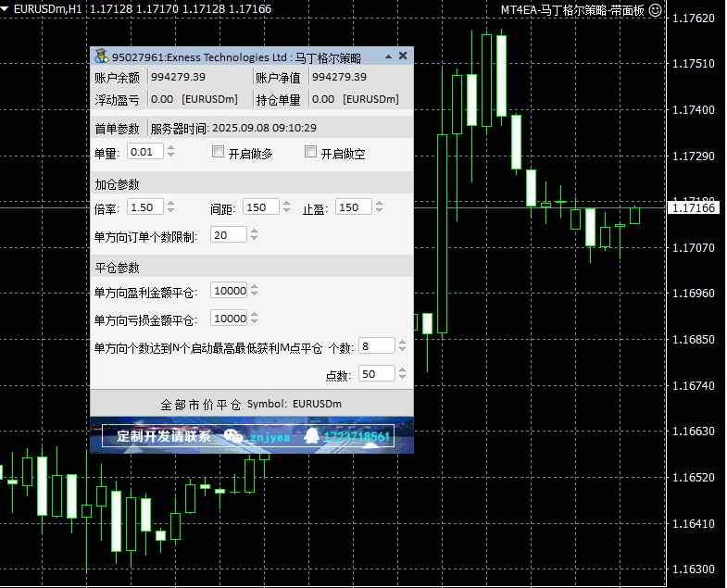Click the WeChat icon in the banner
The height and width of the screenshot is (588, 727).
[x=234, y=437]
